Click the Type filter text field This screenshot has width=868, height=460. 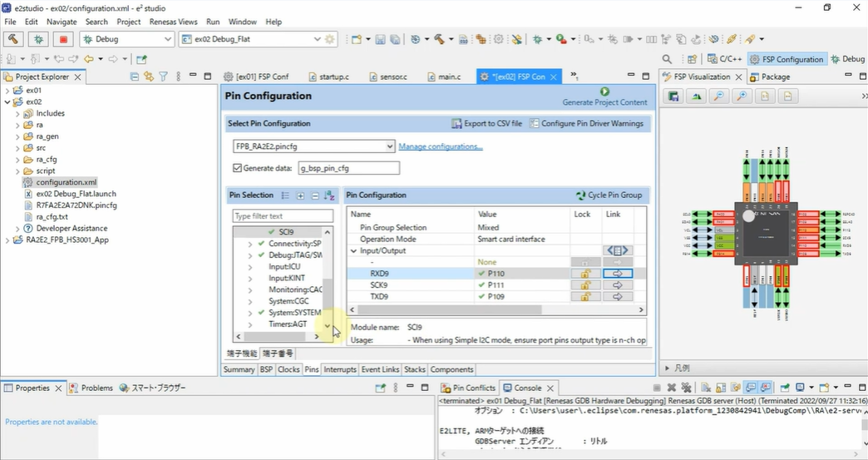pos(283,216)
